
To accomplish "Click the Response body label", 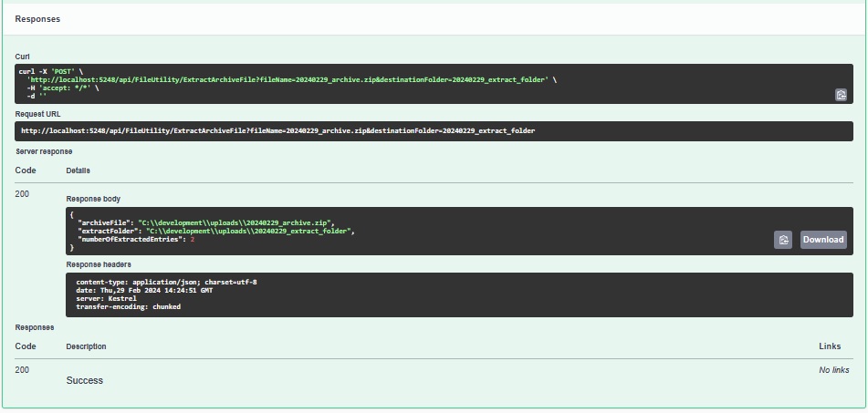I will [93, 199].
